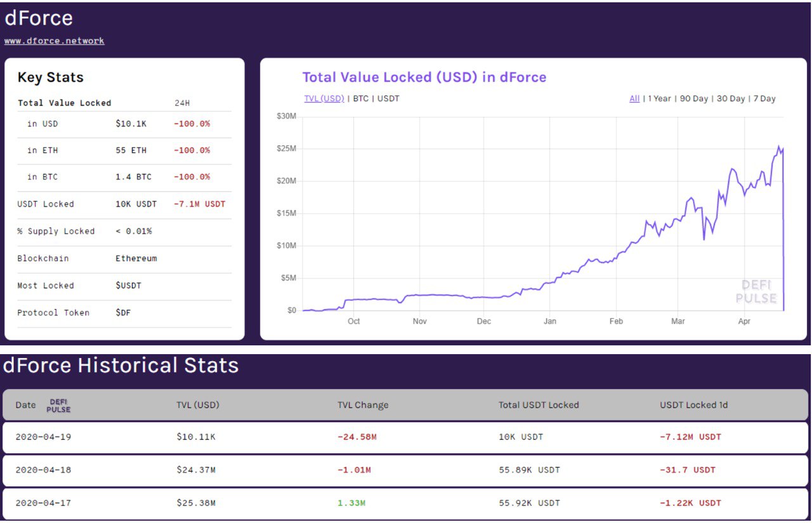Click the Date column header
Screen dimensions: 812x523
26,405
